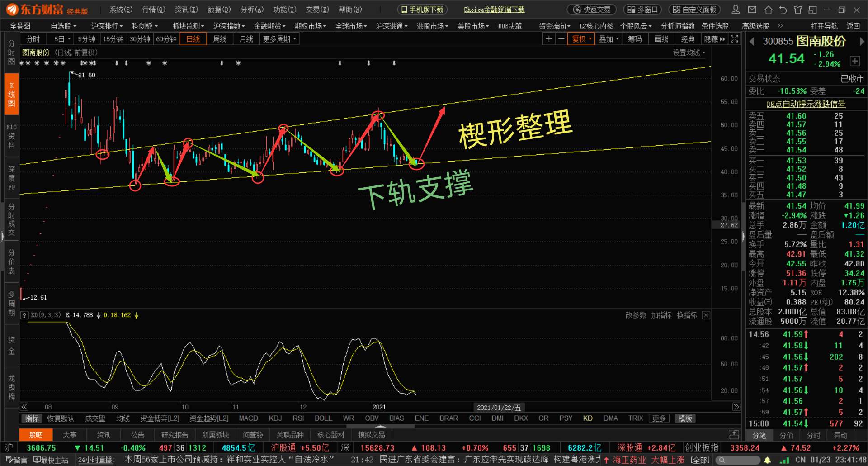Open the mail message icon
This screenshot has height=466, width=868.
pyautogui.click(x=752, y=10)
